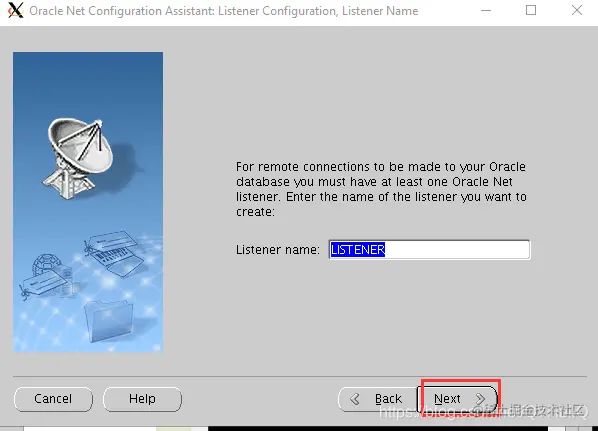Click the folder graphic in side banner
The image size is (598, 431).
point(109,320)
